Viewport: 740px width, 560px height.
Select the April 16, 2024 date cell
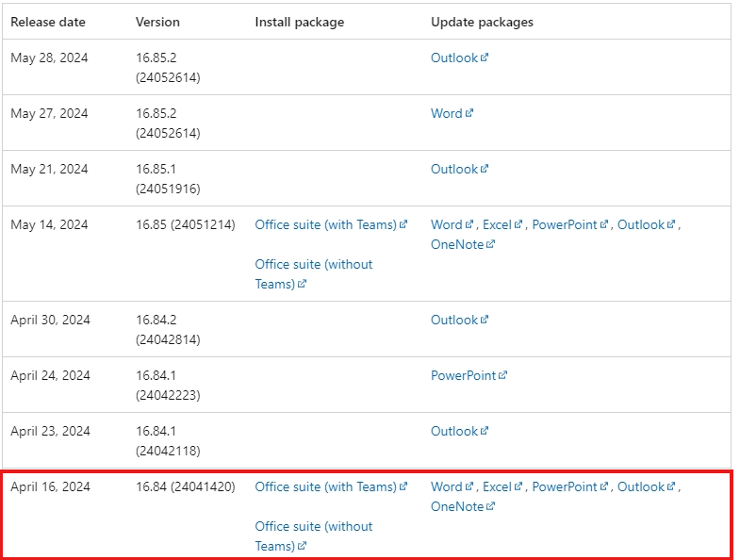tap(50, 486)
